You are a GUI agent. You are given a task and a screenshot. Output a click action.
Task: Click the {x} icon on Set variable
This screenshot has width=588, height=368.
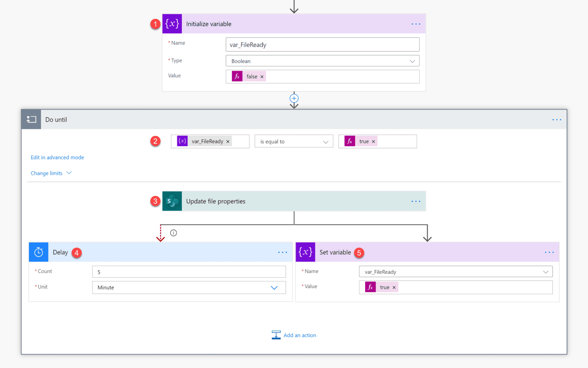point(305,252)
